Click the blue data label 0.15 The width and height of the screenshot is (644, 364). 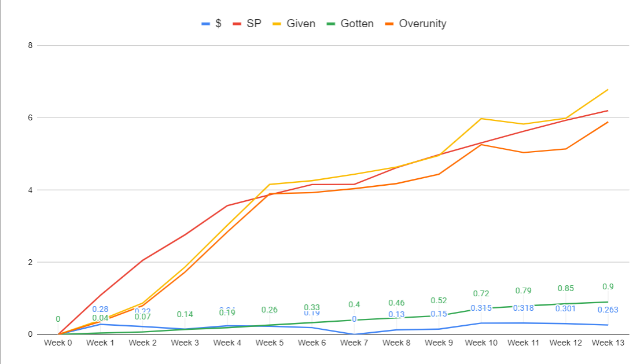[x=439, y=314]
